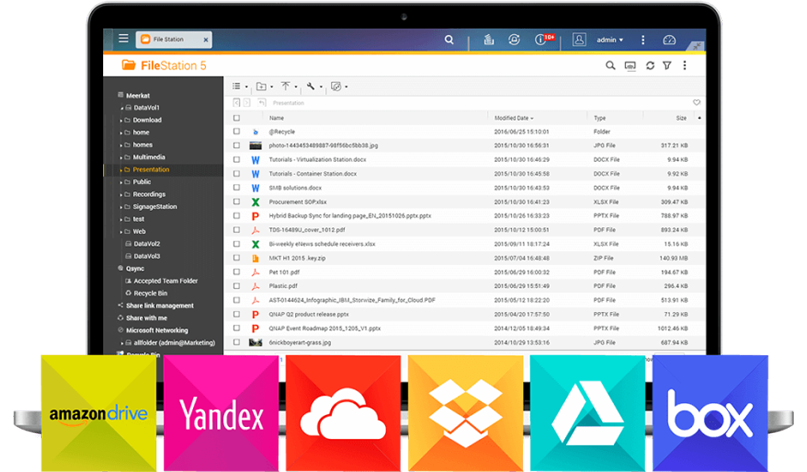Expand the Multimedia folder tree arrow
The height and width of the screenshot is (472, 807).
[x=121, y=158]
